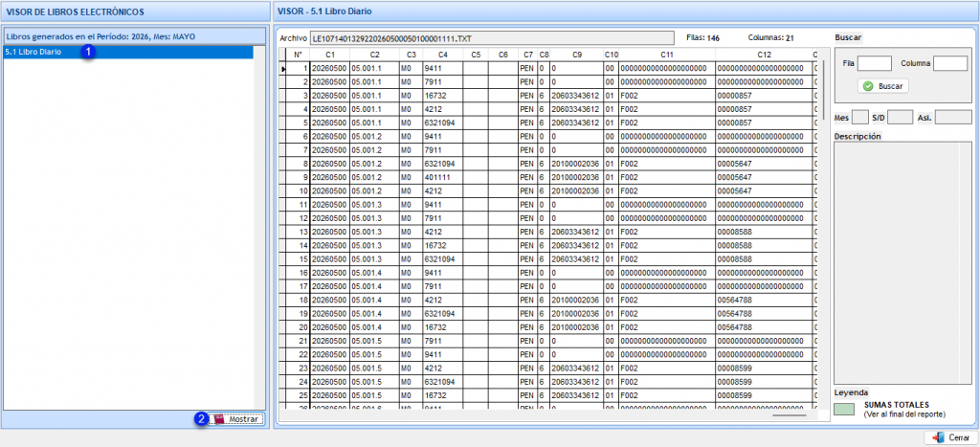Screen dimensions: 980x447
Task: Click cell 00008599 in row 23
Action: [x=764, y=369]
